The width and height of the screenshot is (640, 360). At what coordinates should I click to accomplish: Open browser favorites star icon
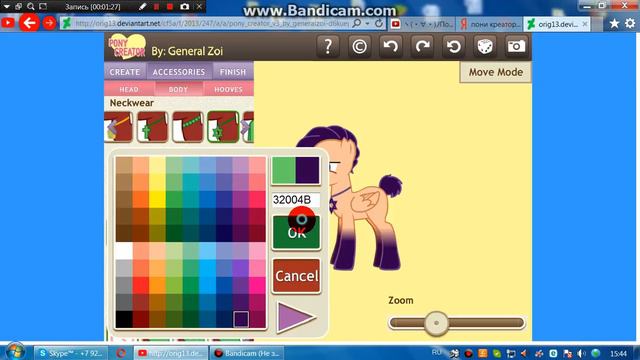coord(614,24)
